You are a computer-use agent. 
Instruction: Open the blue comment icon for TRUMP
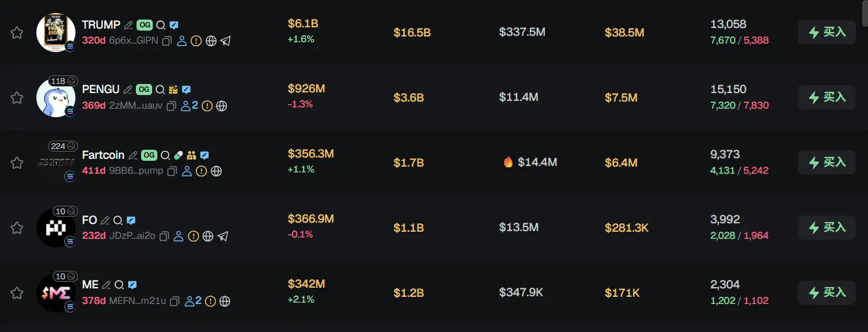point(174,25)
